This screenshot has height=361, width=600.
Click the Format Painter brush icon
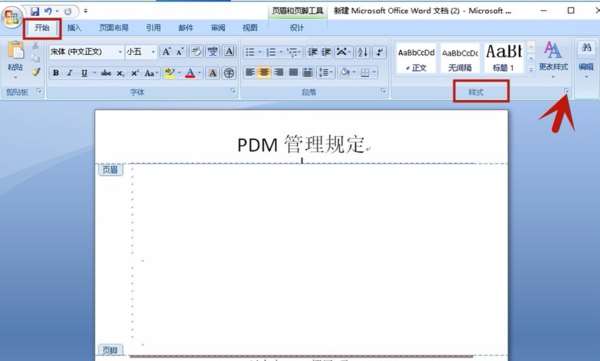pos(36,72)
